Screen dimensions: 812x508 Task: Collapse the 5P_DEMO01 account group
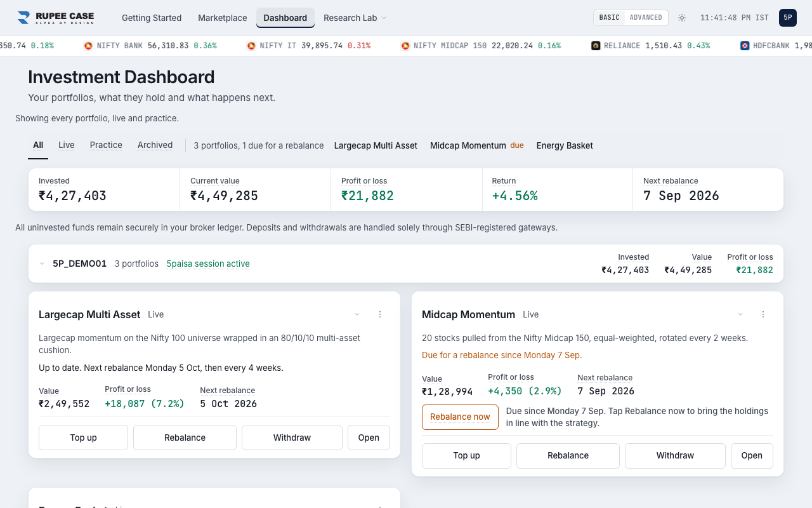[x=42, y=264]
